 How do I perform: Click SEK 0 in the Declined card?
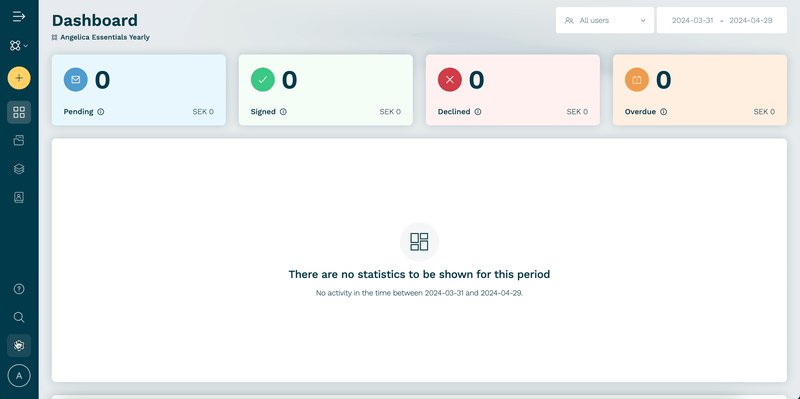(577, 112)
